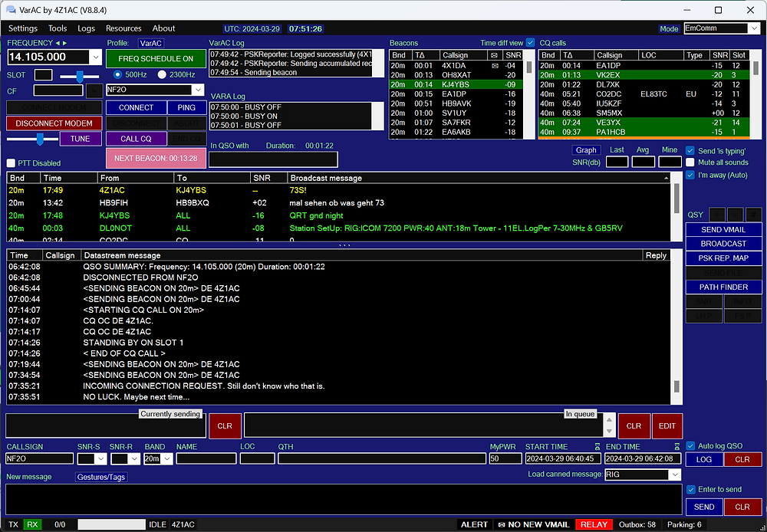This screenshot has height=532, width=767.
Task: Enable the PTT Disabled checkbox
Action: click(12, 163)
